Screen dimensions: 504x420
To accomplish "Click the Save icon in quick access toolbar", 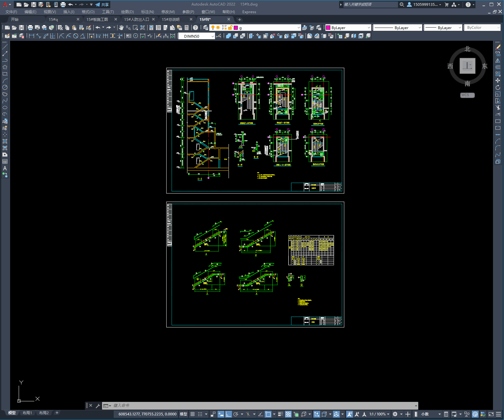I will 34,5.
